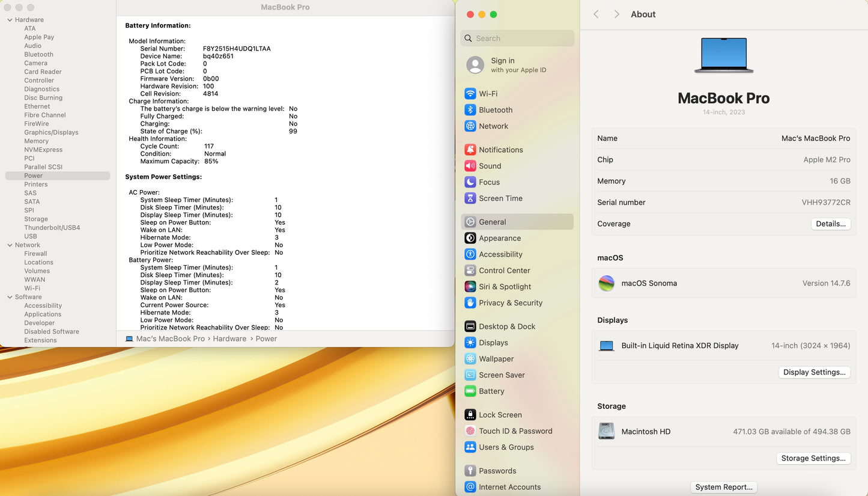868x496 pixels.
Task: Focus the System Settings search field
Action: pos(517,38)
